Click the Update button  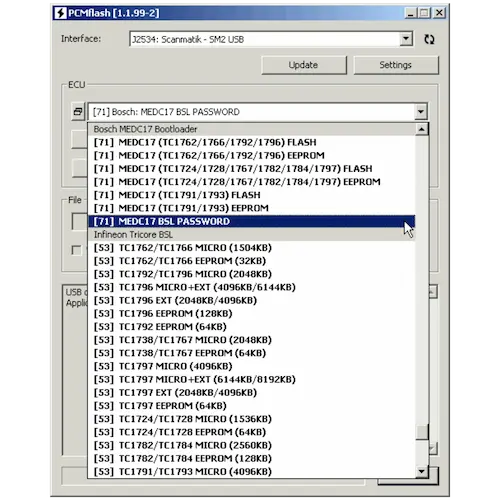(x=304, y=65)
